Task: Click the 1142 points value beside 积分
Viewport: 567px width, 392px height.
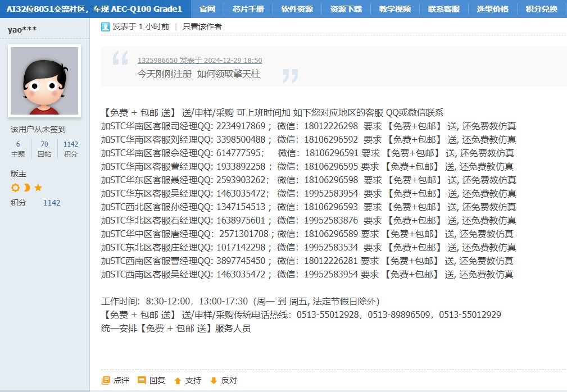Action: [x=52, y=203]
